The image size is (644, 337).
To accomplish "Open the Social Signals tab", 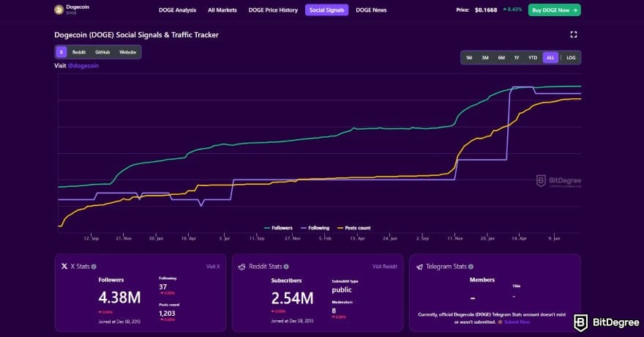I will point(326,10).
